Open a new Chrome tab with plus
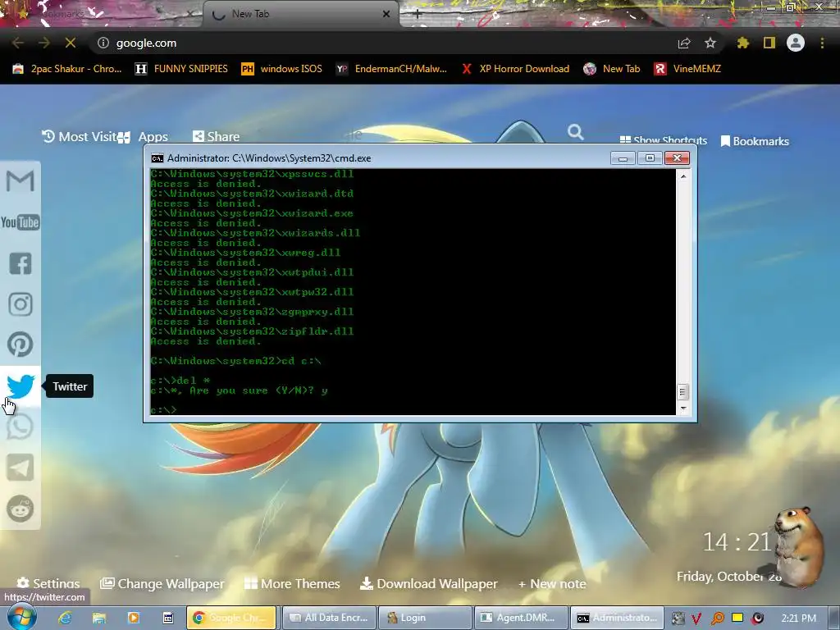Screen dimensions: 840x630 pyautogui.click(x=418, y=15)
